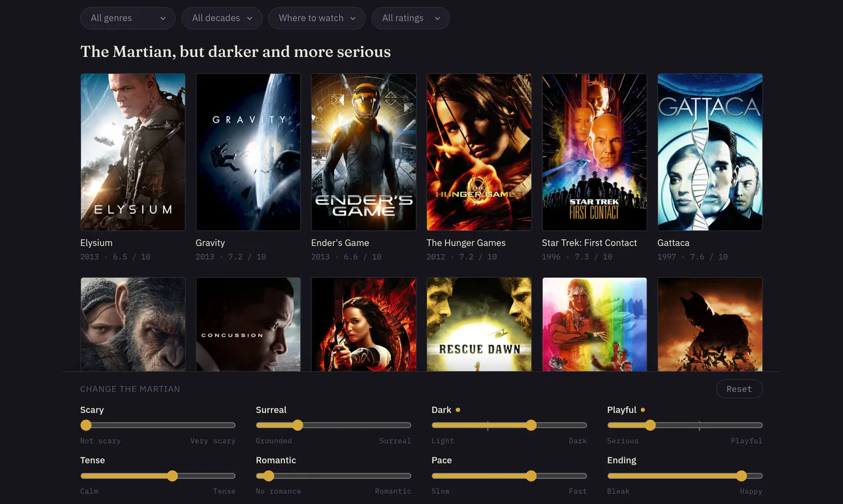The height and width of the screenshot is (504, 843).
Task: Select the Gattaca movie poster
Action: [x=710, y=152]
